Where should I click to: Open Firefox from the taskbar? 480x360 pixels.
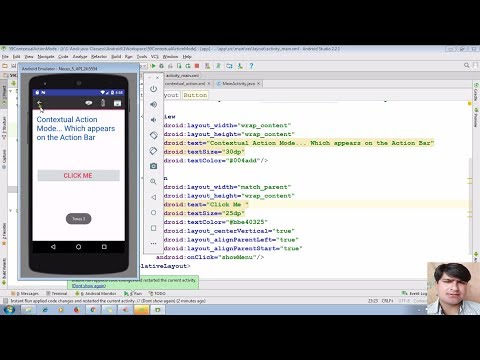[x=77, y=310]
